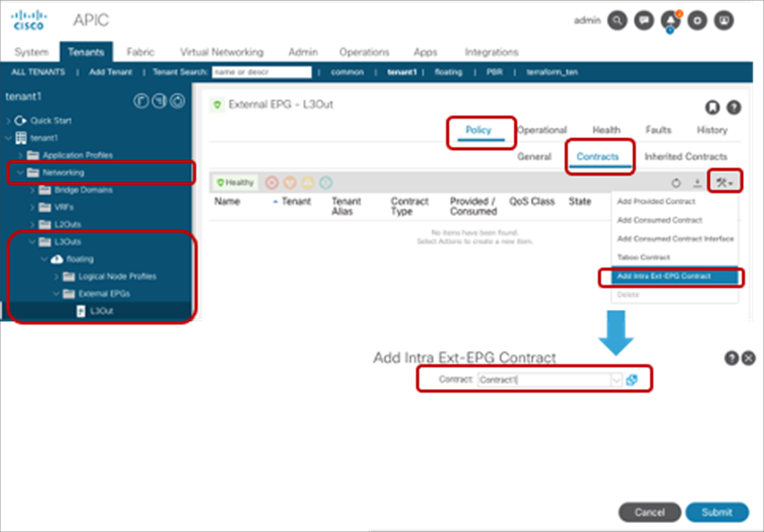764x532 pixels.
Task: Click the bookmark icon near External EPG title
Action: pos(712,107)
